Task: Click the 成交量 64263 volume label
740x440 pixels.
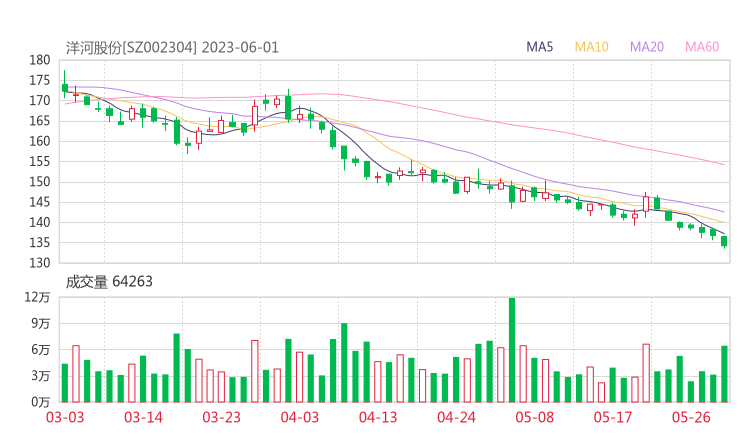Action: [109, 282]
